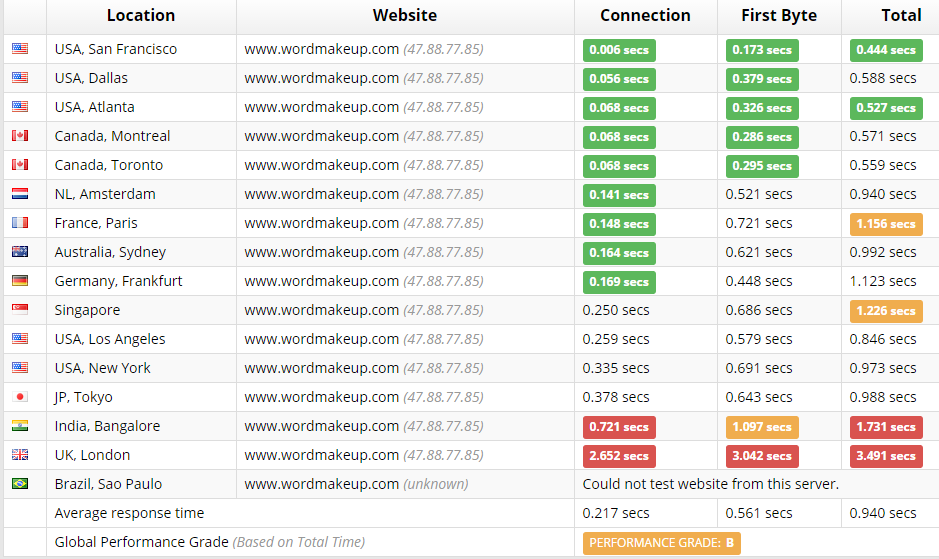
Task: Click the 'India, Bangalore' location cell
Action: click(x=141, y=426)
